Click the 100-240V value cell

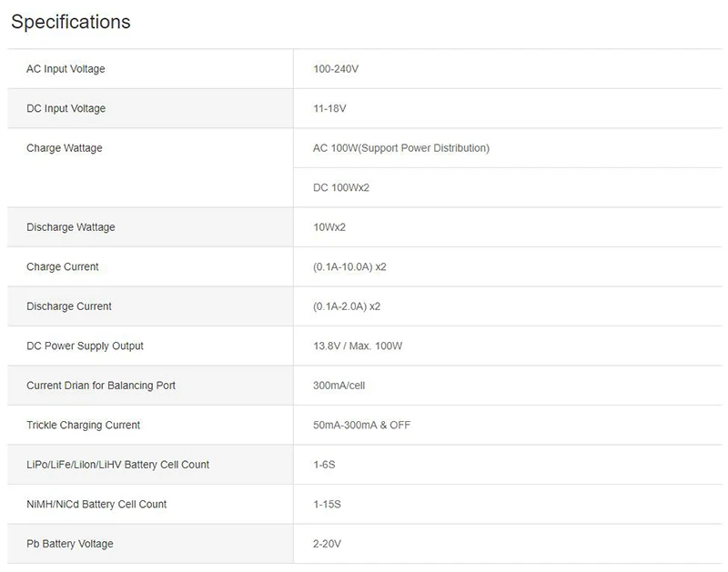tap(336, 69)
